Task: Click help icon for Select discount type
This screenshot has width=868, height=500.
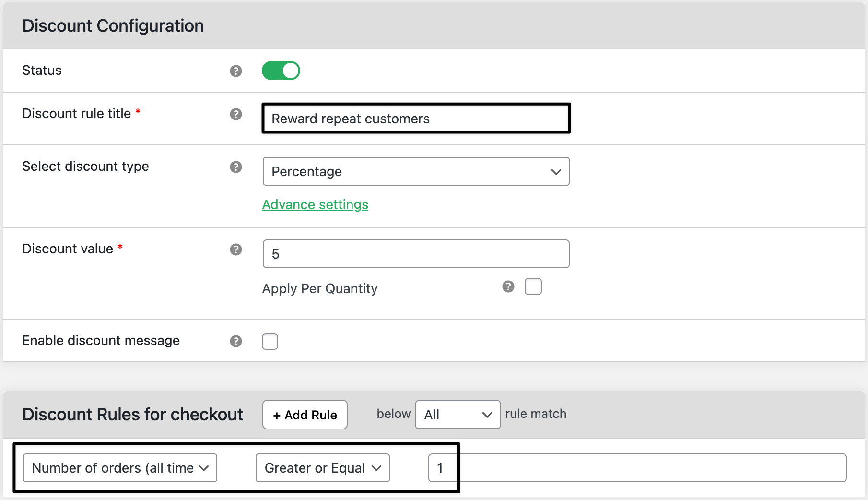Action: pyautogui.click(x=235, y=167)
